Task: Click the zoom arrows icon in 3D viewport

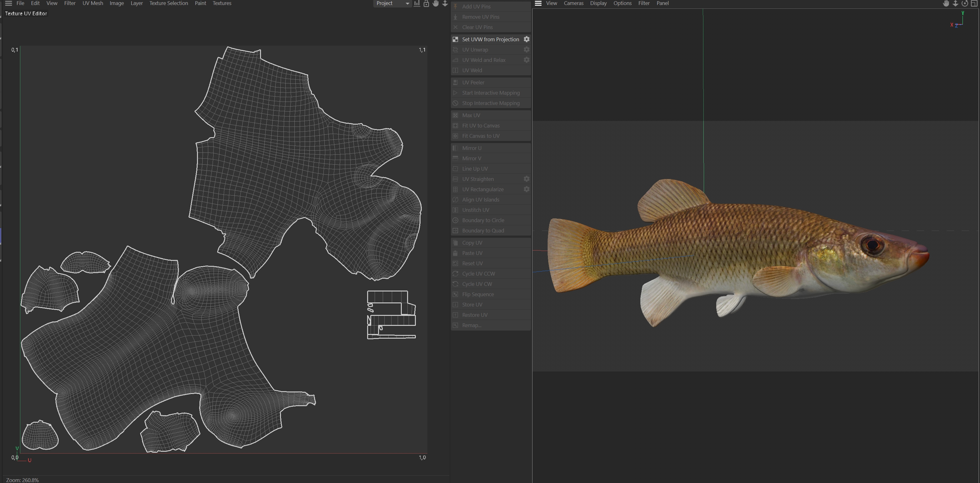Action: click(955, 3)
